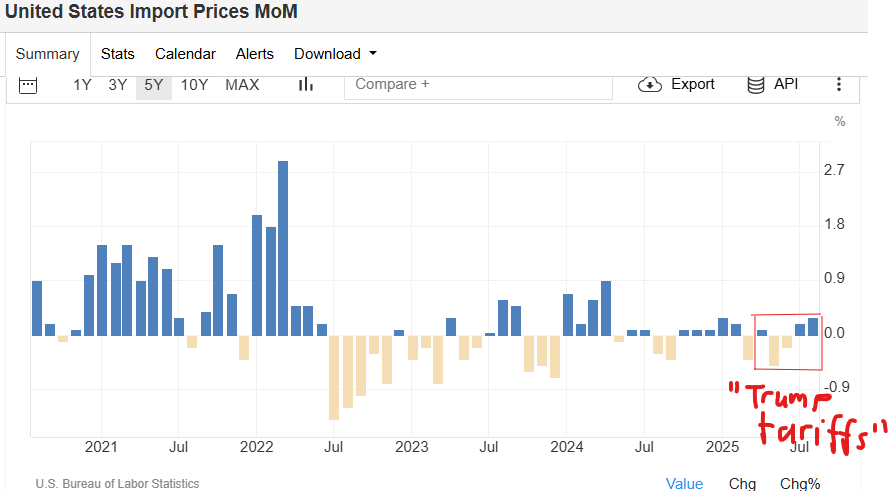Switch chart view to Chg%
This screenshot has height=491, width=888.
[x=800, y=484]
